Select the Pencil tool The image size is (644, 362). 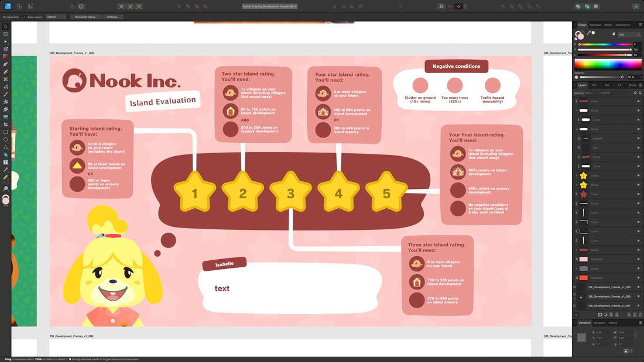point(5,72)
